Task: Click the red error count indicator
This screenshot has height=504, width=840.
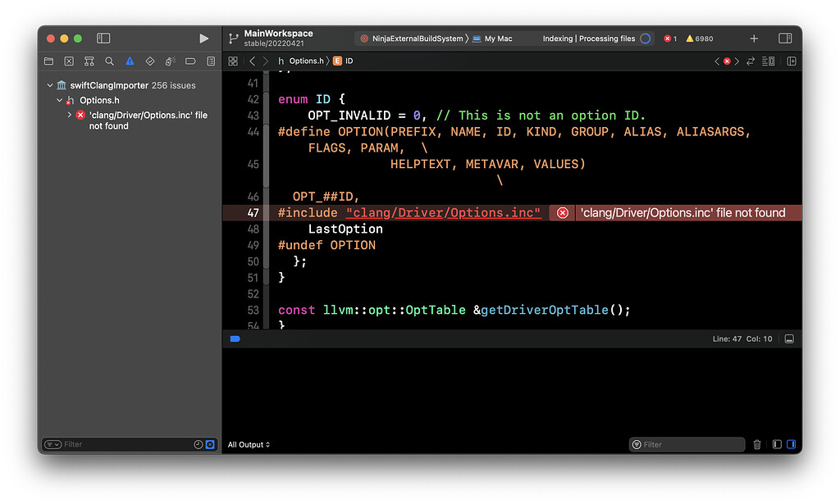Action: 670,39
